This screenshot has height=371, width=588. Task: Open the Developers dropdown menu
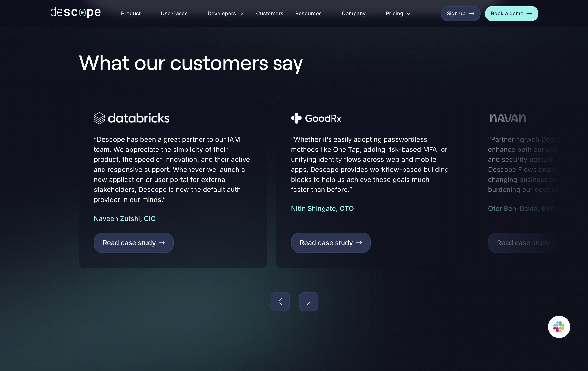coord(225,14)
